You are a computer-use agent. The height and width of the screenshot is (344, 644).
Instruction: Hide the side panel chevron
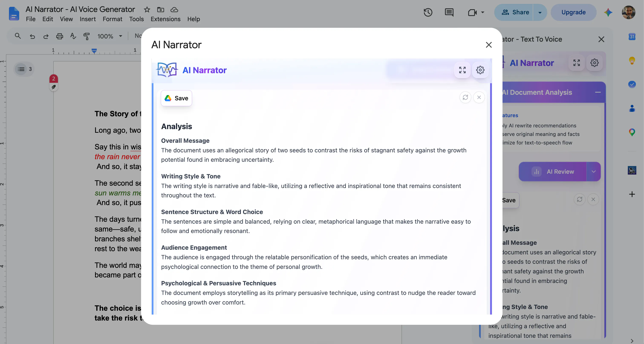pyautogui.click(x=632, y=341)
